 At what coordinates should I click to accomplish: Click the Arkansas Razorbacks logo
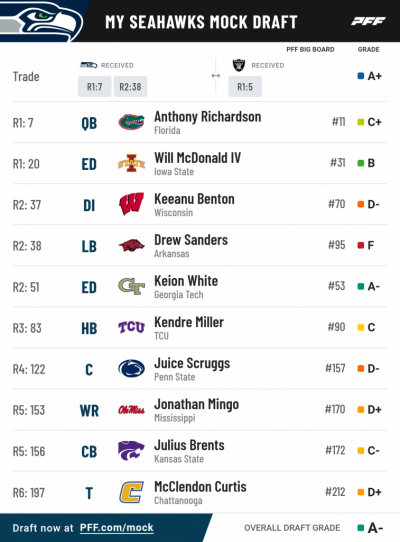click(x=131, y=245)
